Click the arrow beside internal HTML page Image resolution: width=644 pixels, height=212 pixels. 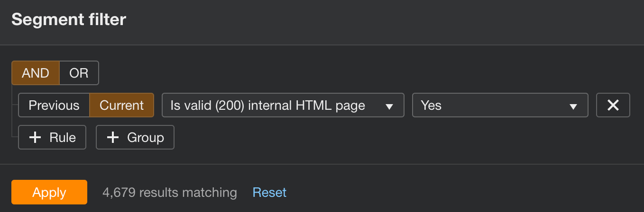[x=389, y=106]
